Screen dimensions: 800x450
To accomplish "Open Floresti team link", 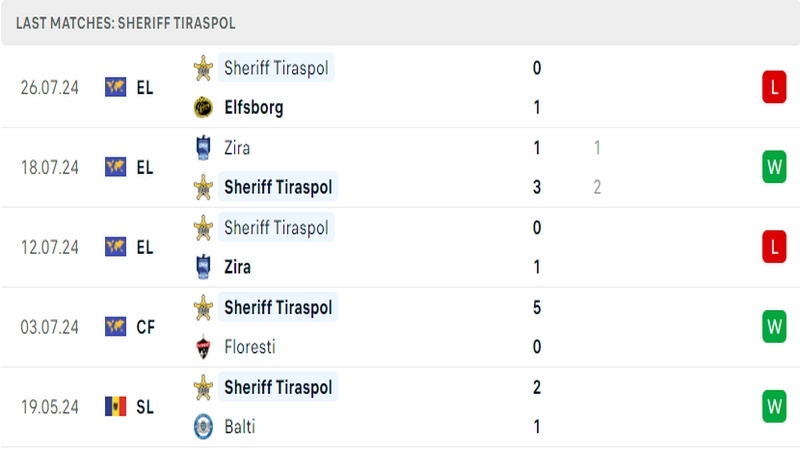I will (x=249, y=347).
